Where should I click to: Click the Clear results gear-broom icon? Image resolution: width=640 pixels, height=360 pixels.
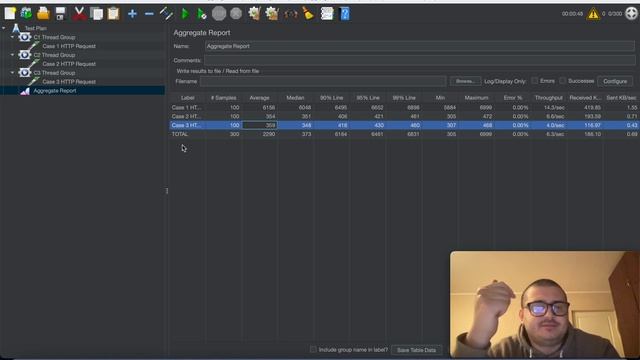(254, 13)
